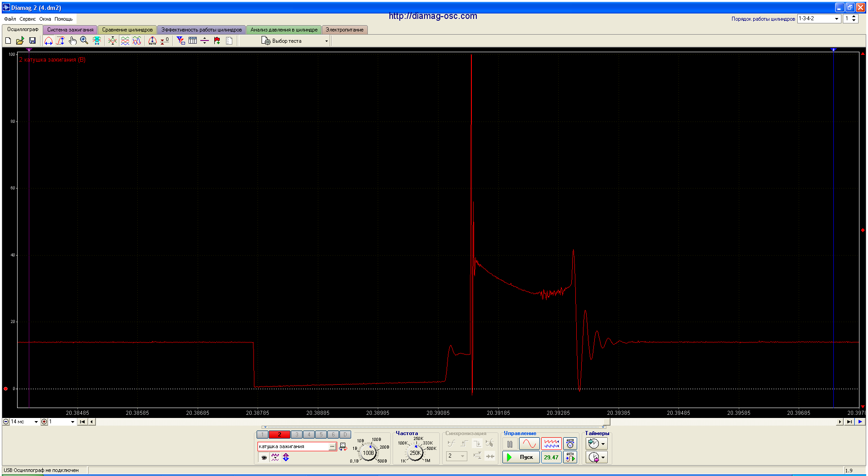Open the notes checklist page icon

[229, 40]
